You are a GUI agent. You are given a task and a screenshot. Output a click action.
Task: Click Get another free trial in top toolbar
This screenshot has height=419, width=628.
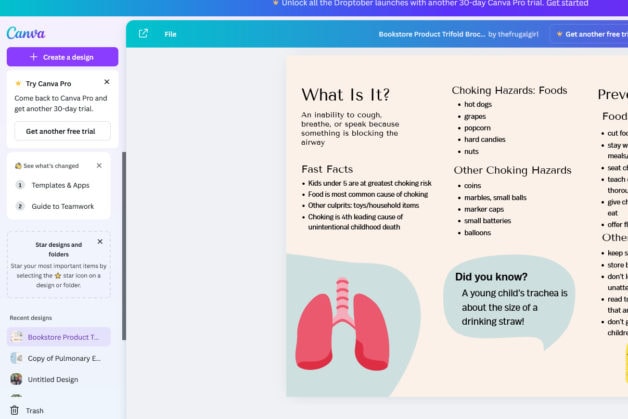click(x=593, y=34)
